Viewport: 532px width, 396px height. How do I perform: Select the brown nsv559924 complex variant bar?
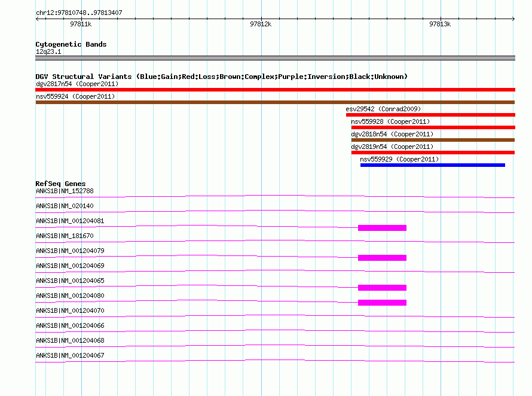(x=275, y=102)
